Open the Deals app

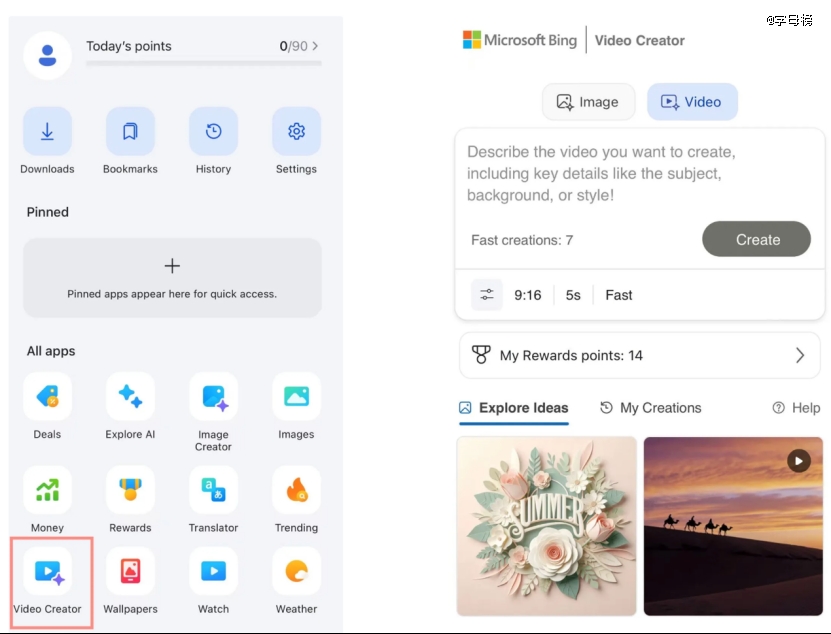47,397
